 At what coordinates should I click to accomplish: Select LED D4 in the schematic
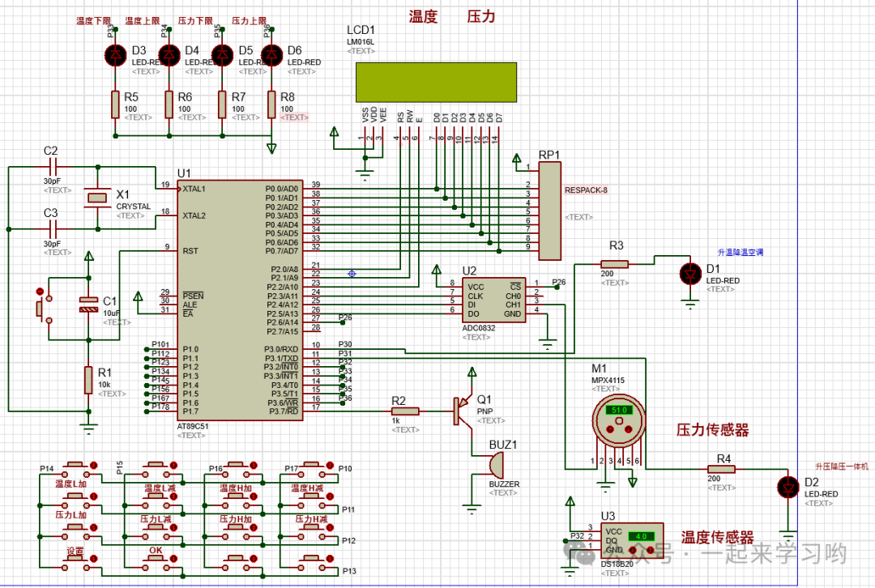(x=169, y=55)
